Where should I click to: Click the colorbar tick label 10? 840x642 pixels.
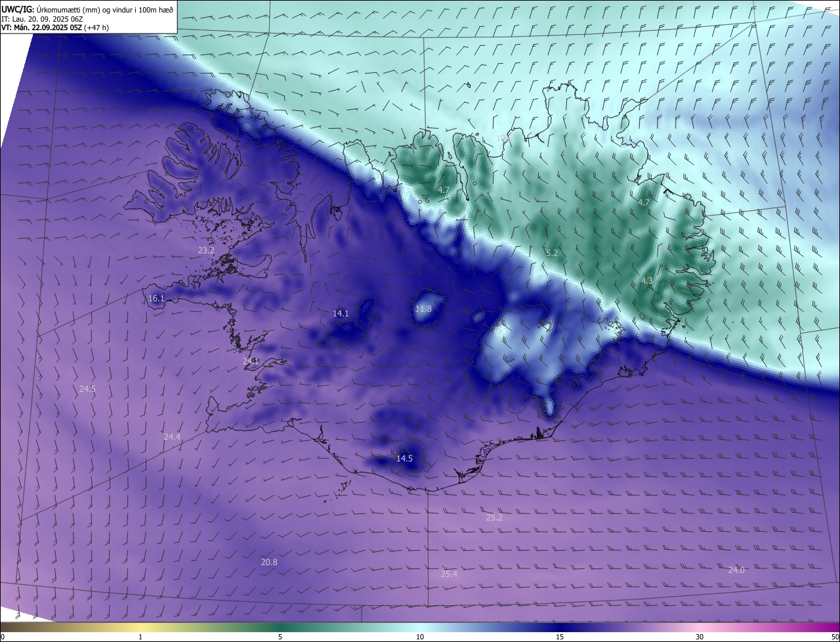[x=420, y=637]
